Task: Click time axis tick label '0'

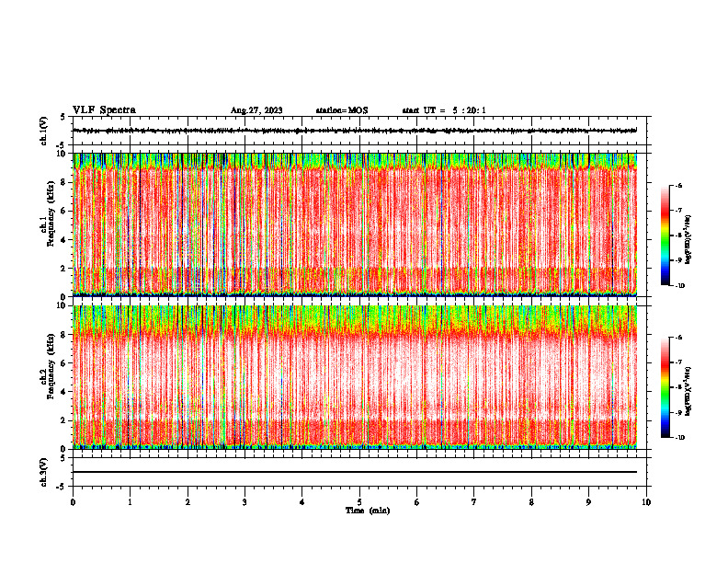Action: tap(73, 502)
